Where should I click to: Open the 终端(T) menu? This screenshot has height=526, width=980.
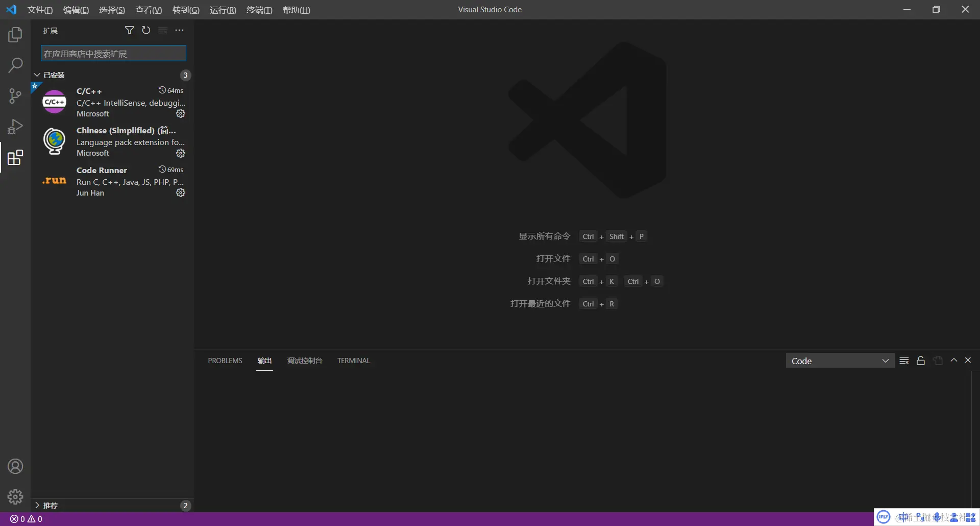(x=259, y=10)
